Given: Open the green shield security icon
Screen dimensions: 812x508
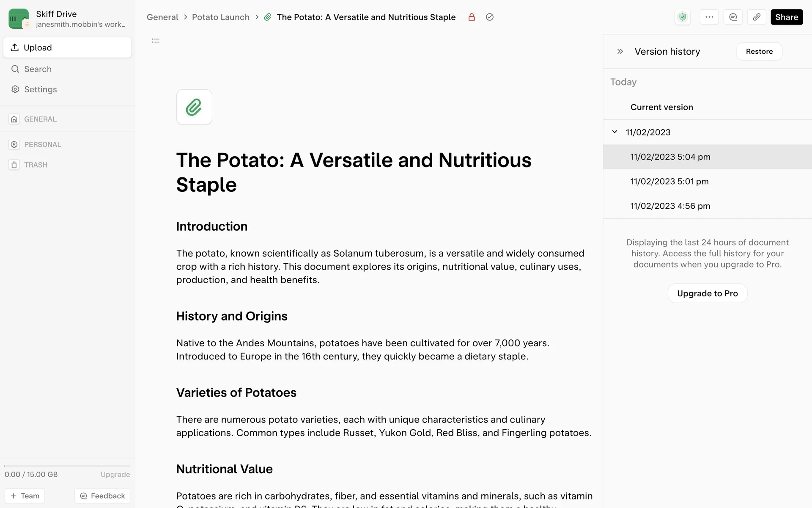Looking at the screenshot, I should tap(682, 17).
